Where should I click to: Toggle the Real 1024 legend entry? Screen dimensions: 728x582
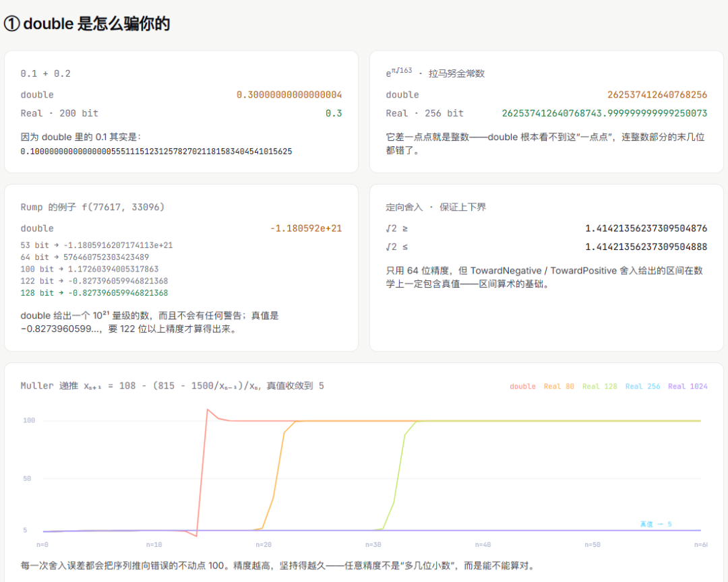click(688, 386)
